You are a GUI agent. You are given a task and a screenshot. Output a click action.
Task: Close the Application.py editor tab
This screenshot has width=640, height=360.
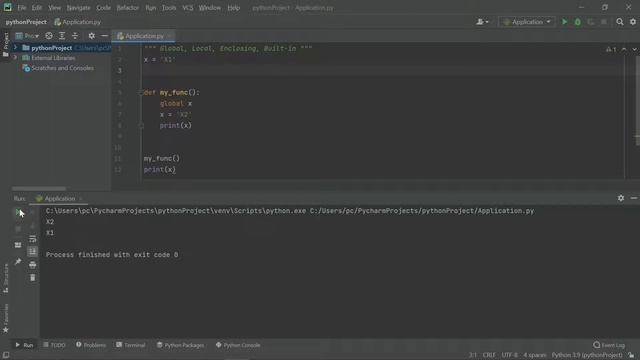(169, 36)
